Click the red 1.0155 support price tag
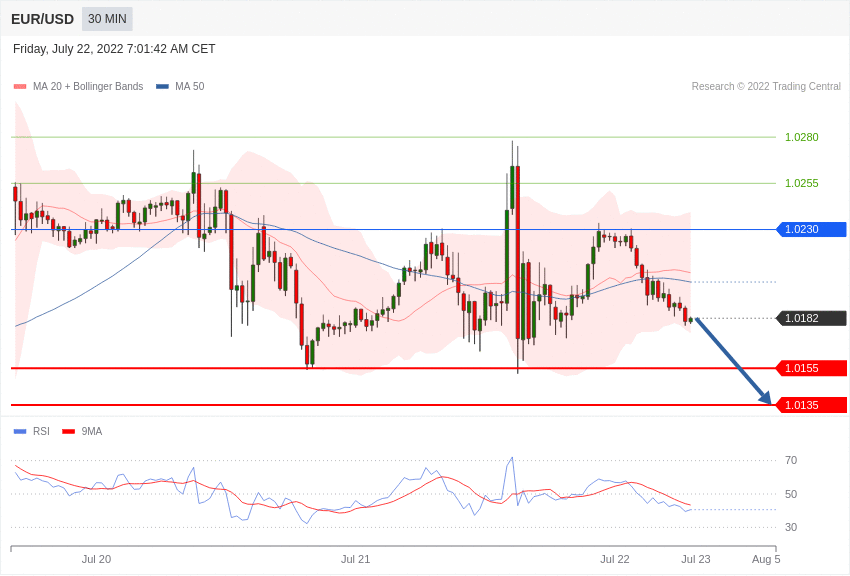 pos(812,368)
